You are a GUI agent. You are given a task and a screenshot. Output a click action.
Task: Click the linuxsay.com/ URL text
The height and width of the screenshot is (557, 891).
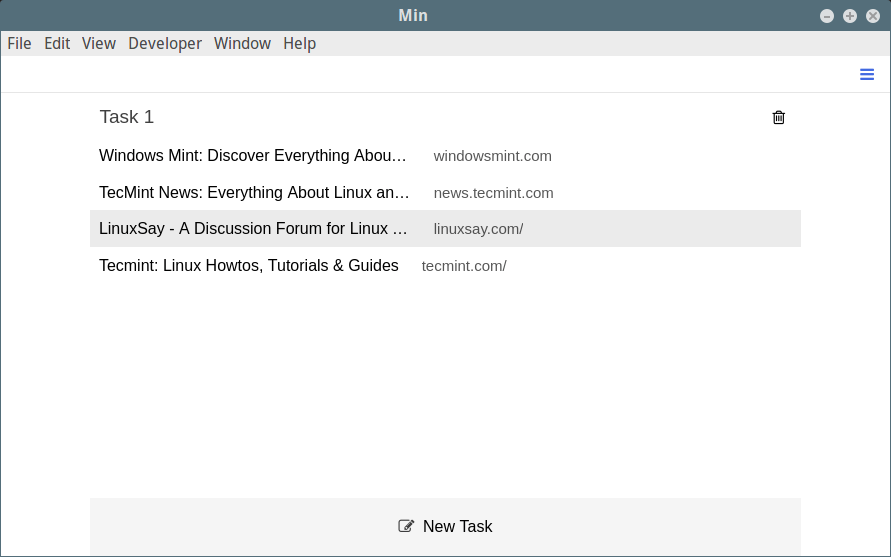pos(478,229)
